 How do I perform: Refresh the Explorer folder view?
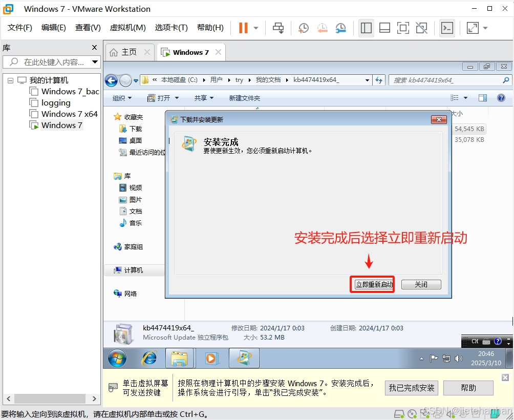pos(379,80)
